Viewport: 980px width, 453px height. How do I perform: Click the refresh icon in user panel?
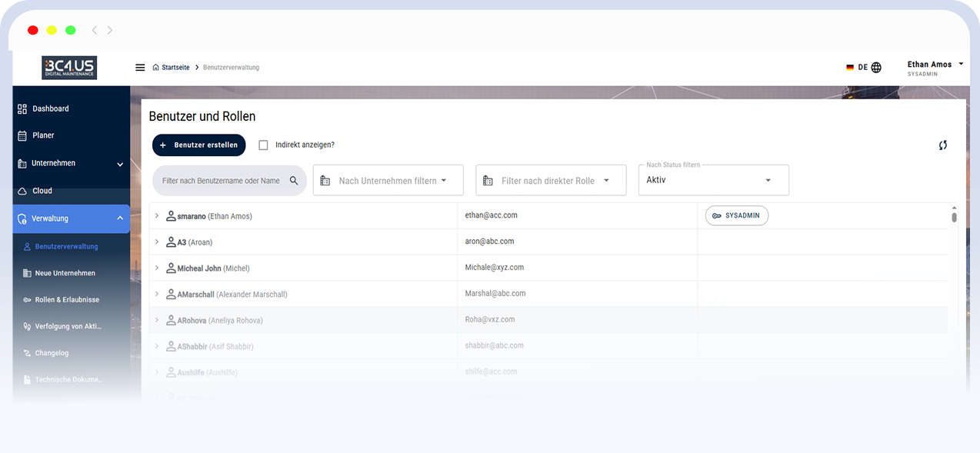pos(942,145)
